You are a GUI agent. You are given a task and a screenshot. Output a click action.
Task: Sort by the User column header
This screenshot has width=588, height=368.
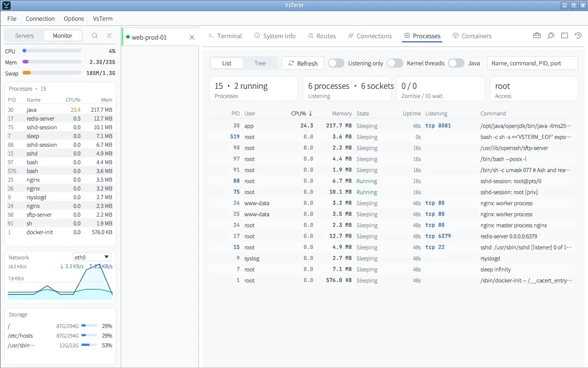tap(249, 114)
